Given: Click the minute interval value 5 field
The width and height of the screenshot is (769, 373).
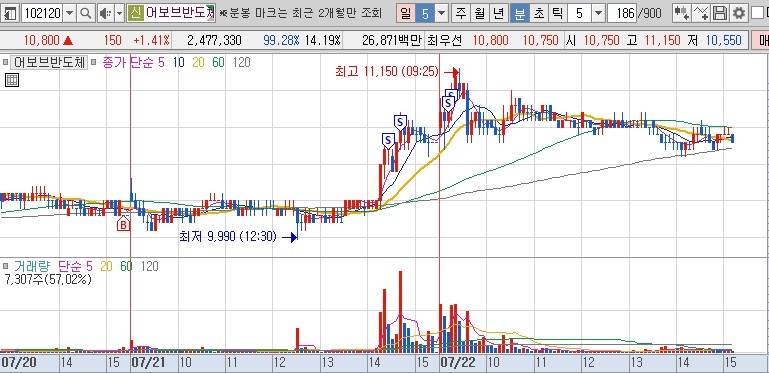Looking at the screenshot, I should click(580, 13).
